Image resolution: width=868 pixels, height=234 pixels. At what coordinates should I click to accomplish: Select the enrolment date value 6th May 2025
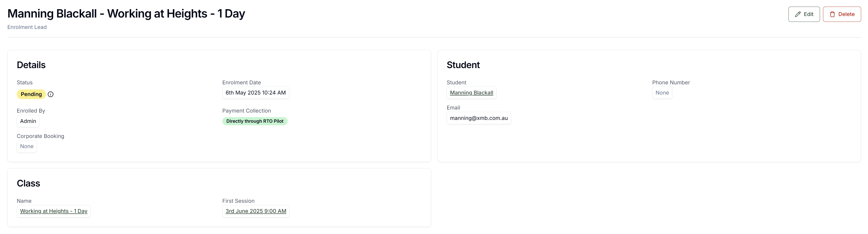click(255, 92)
